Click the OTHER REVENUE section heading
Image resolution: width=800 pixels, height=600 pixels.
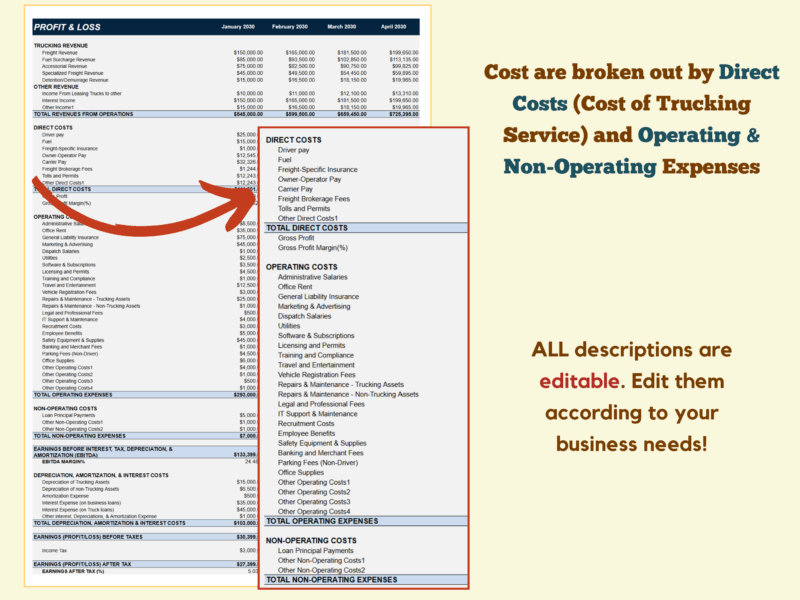56,87
